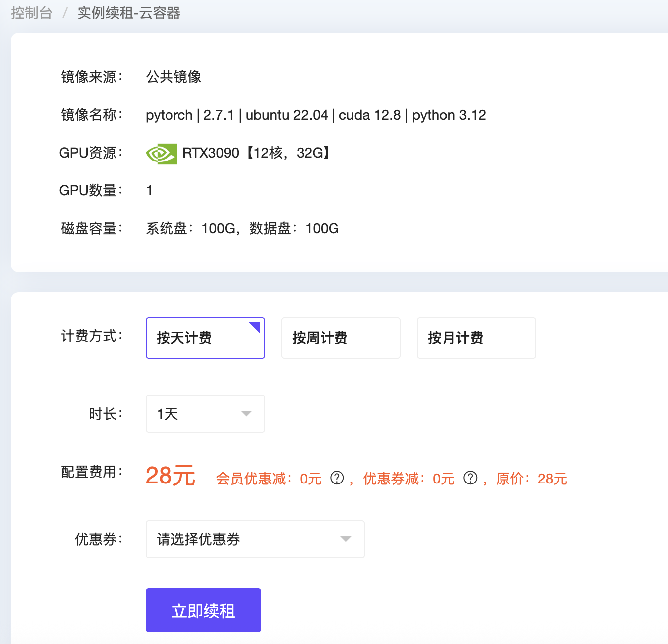This screenshot has height=644, width=668.
Task: Click the 磁盘容量 disk capacity value text
Action: point(242,228)
